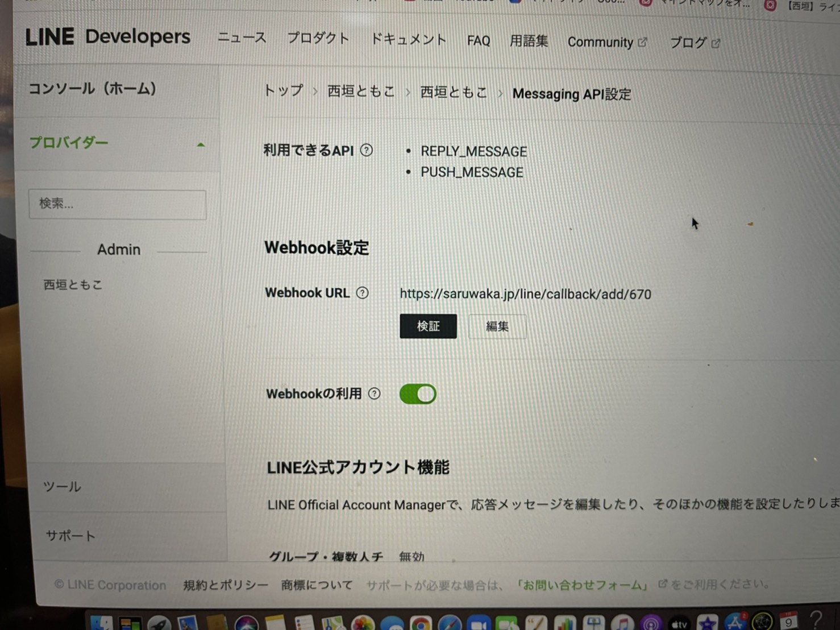This screenshot has width=840, height=630.
Task: Open 規約とポリシー in the footer
Action: click(226, 585)
